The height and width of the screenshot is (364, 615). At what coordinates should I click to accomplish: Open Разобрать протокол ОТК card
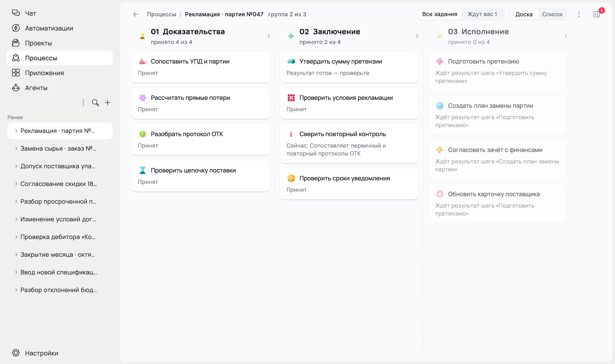[201, 140]
